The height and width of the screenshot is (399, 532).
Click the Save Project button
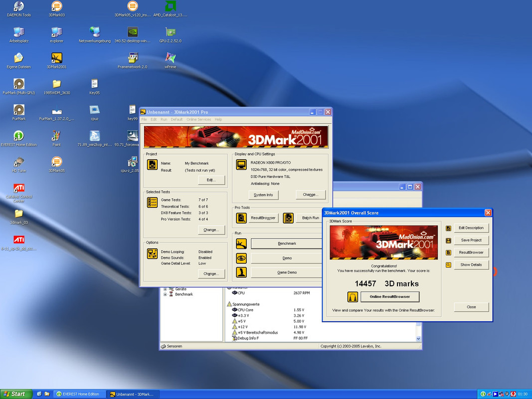pyautogui.click(x=471, y=240)
